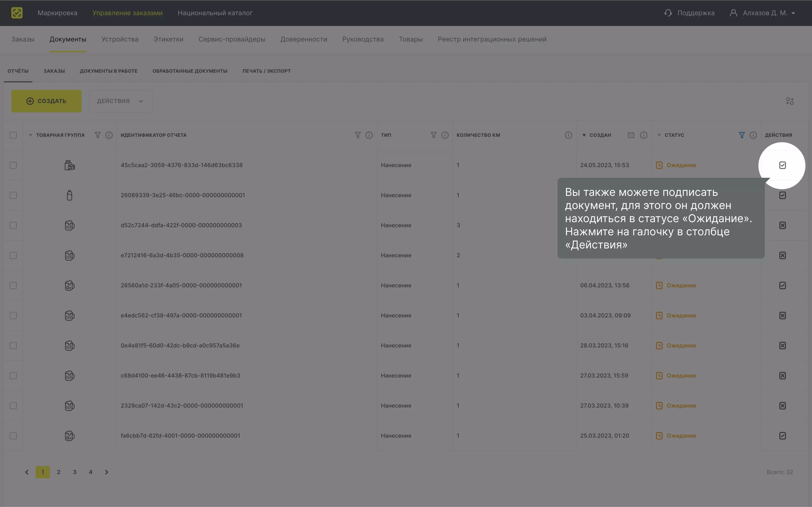Open the Действия dropdown near Создать
This screenshot has height=507, width=812.
tap(121, 101)
